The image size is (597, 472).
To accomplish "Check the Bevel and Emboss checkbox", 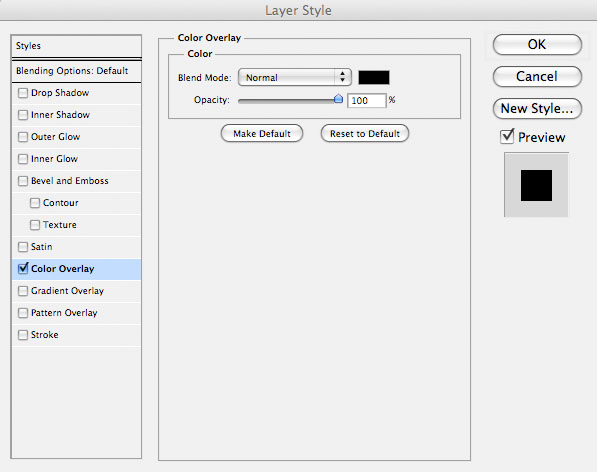I will click(23, 181).
